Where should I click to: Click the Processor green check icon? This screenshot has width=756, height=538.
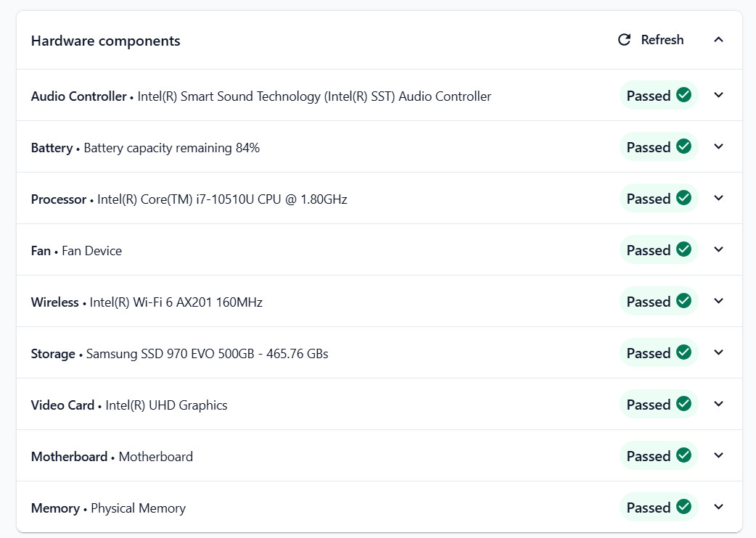coord(683,198)
